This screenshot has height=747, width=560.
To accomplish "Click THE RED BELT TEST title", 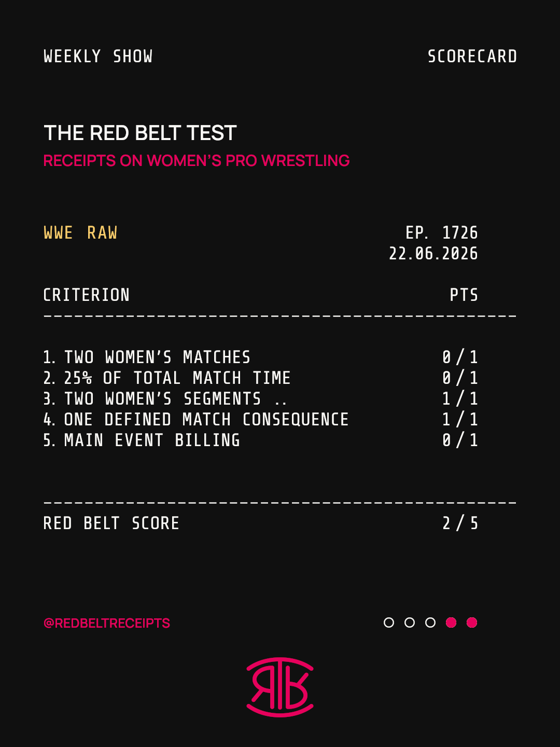I will [140, 133].
